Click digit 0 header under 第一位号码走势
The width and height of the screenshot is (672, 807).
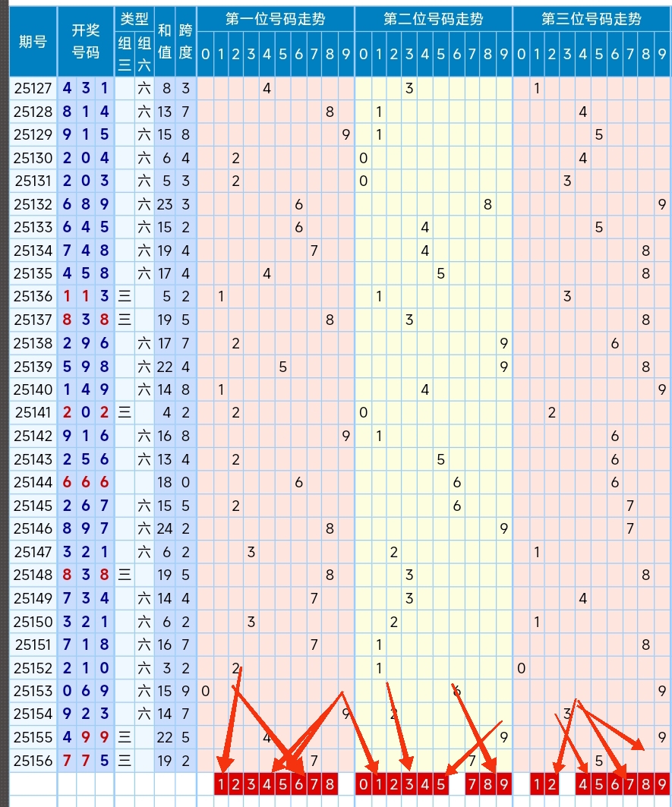(x=206, y=54)
